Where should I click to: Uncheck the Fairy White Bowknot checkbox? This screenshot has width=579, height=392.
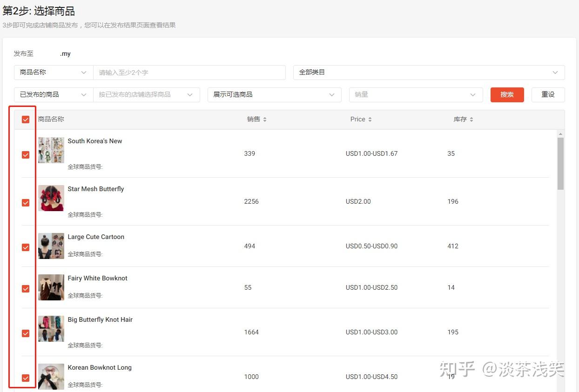click(26, 289)
